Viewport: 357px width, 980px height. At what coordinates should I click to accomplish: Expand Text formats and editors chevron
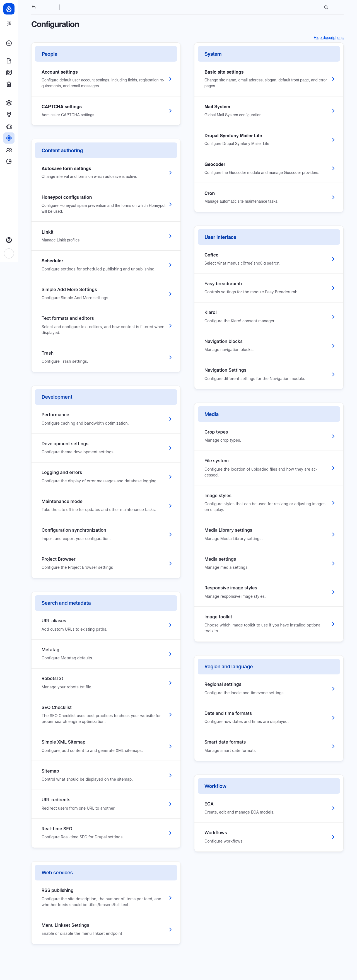170,326
